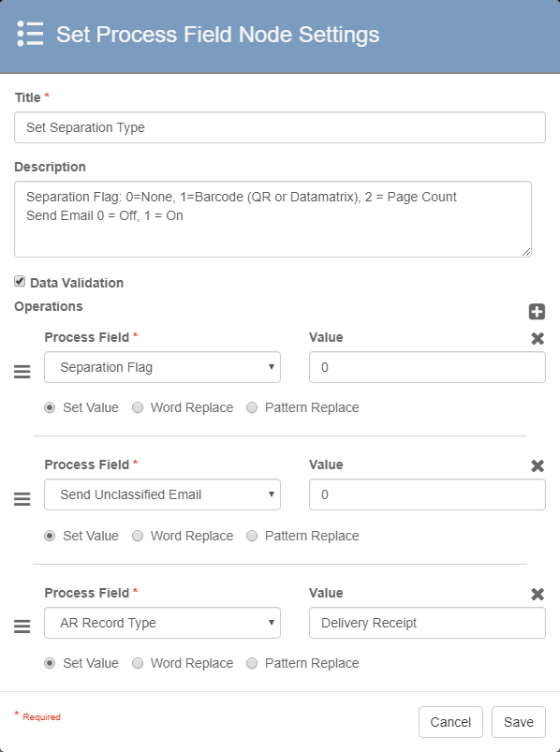Image resolution: width=560 pixels, height=752 pixels.
Task: Remove the Separation Flag operation
Action: (x=538, y=339)
